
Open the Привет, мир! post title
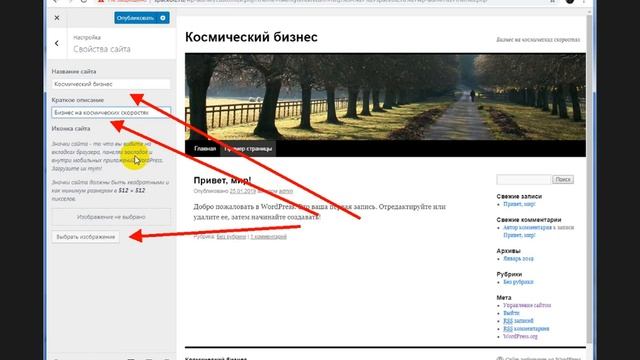click(222, 180)
